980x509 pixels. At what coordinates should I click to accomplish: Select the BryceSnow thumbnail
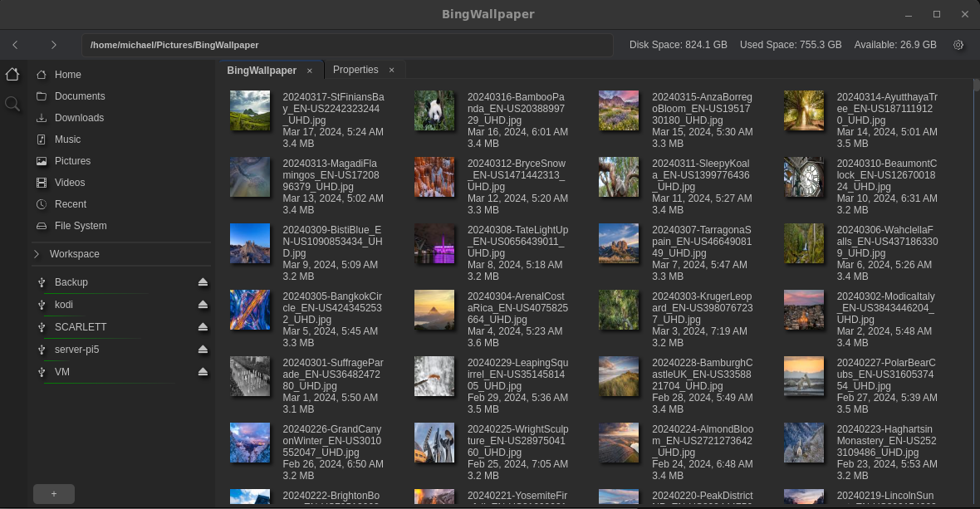[x=434, y=177]
